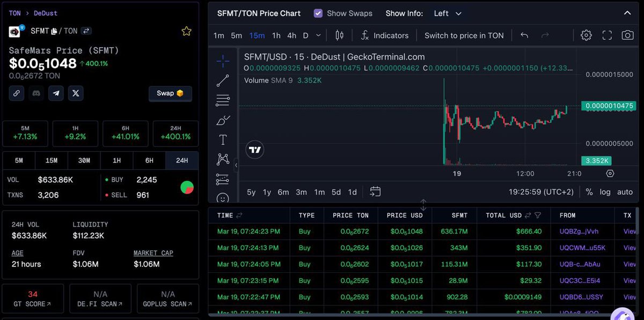This screenshot has height=320, width=644.
Task: Switch chart to 1h interval
Action: coord(276,35)
